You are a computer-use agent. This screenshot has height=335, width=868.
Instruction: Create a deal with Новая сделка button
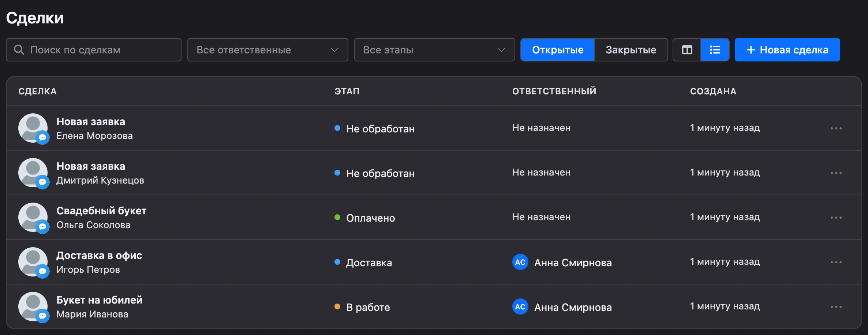click(x=787, y=50)
